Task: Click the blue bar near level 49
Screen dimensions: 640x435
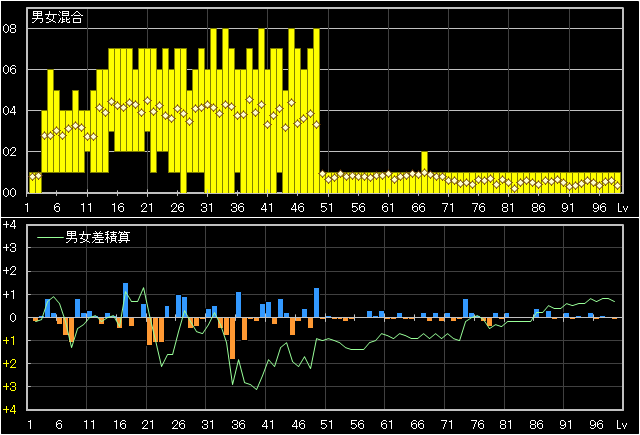Action: click(316, 303)
